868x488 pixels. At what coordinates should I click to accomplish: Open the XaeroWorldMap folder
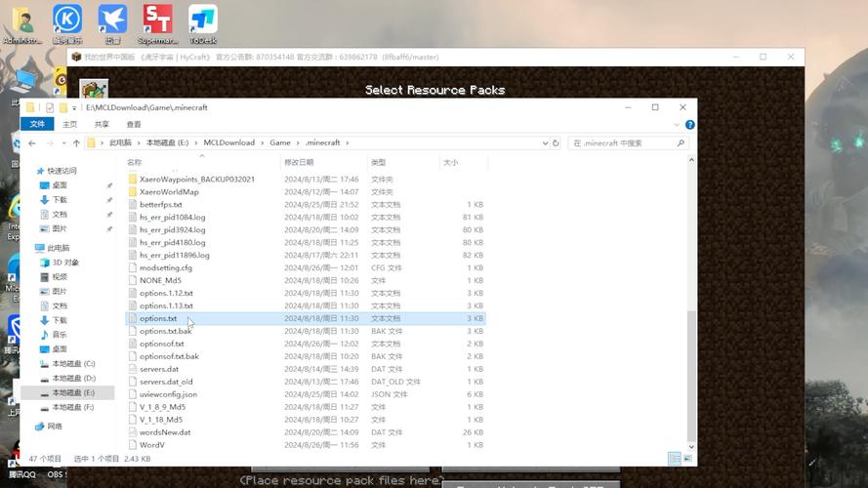[169, 192]
